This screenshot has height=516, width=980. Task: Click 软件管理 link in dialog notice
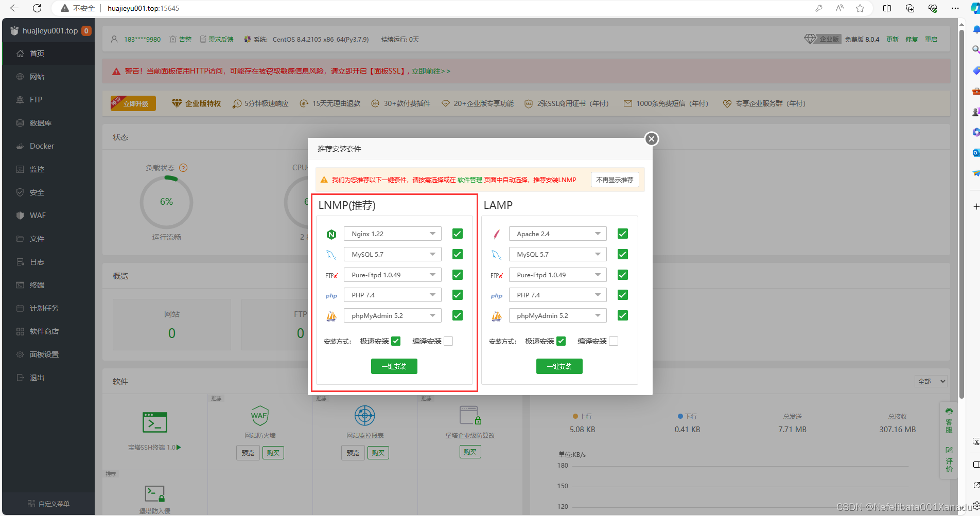coord(470,180)
